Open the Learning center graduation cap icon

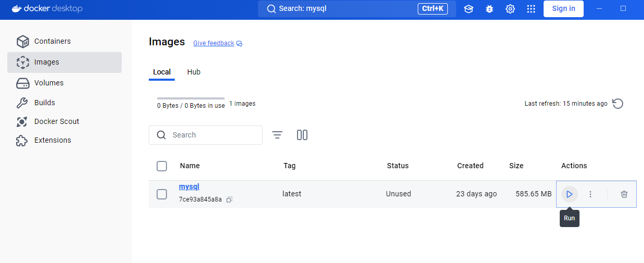(x=469, y=9)
